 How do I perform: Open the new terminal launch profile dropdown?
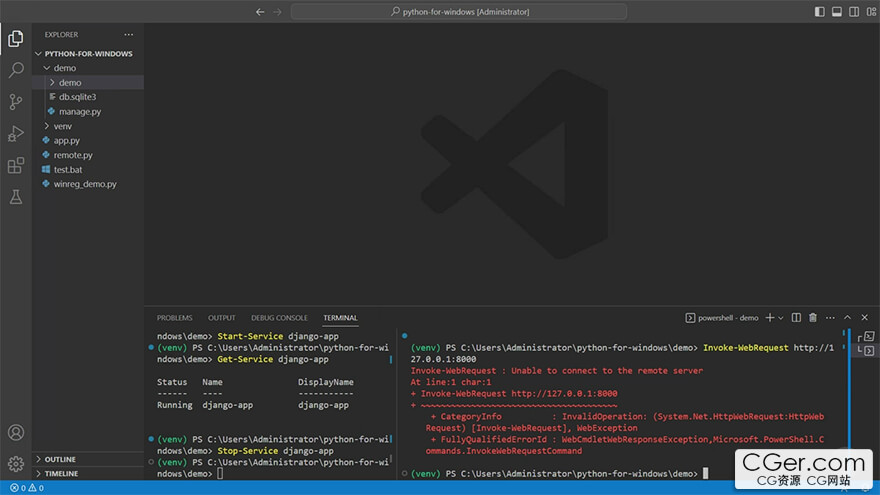click(x=780, y=318)
